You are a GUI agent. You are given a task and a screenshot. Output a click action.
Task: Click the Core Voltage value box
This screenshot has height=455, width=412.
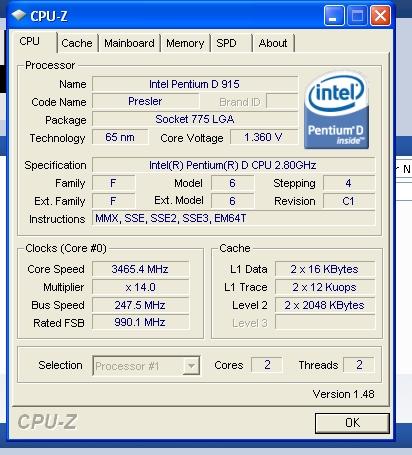pyautogui.click(x=264, y=137)
